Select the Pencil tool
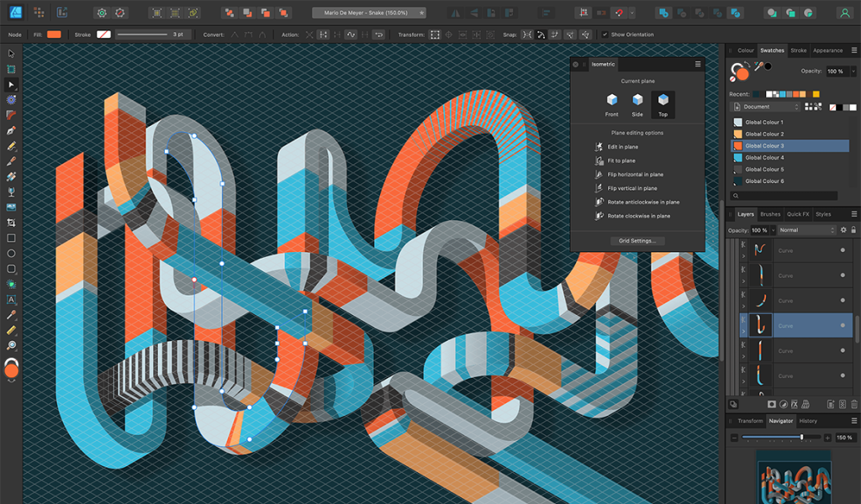The image size is (861, 504). (x=11, y=146)
